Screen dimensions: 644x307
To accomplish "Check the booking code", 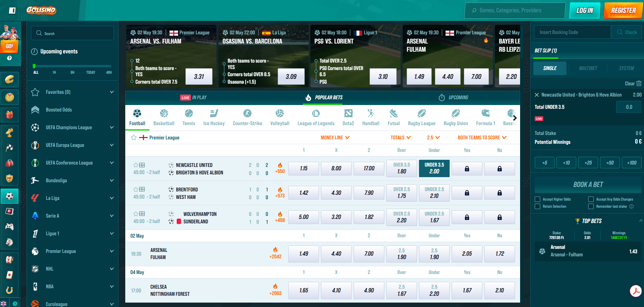I will coord(627,32).
